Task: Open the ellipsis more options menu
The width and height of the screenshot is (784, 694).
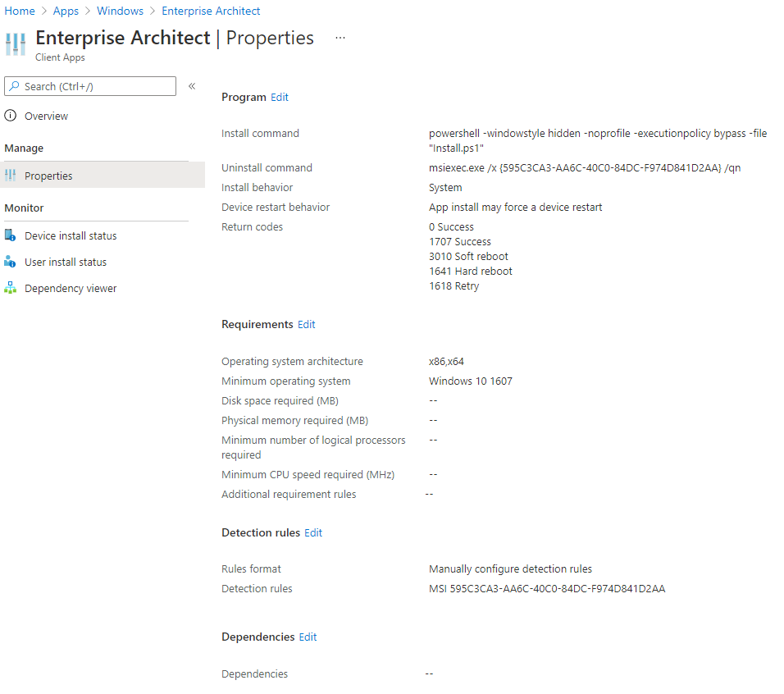Action: (340, 38)
